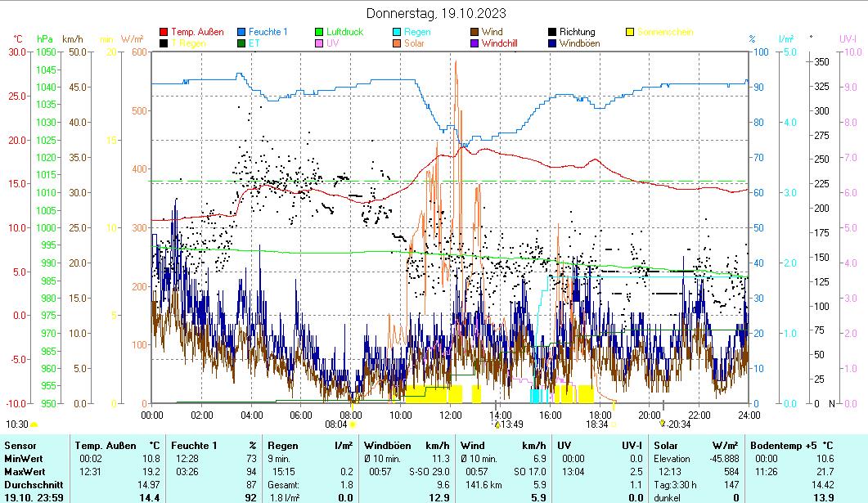Click the average temperature 14.97
Viewport: 868px width, 503px height.
[148, 485]
